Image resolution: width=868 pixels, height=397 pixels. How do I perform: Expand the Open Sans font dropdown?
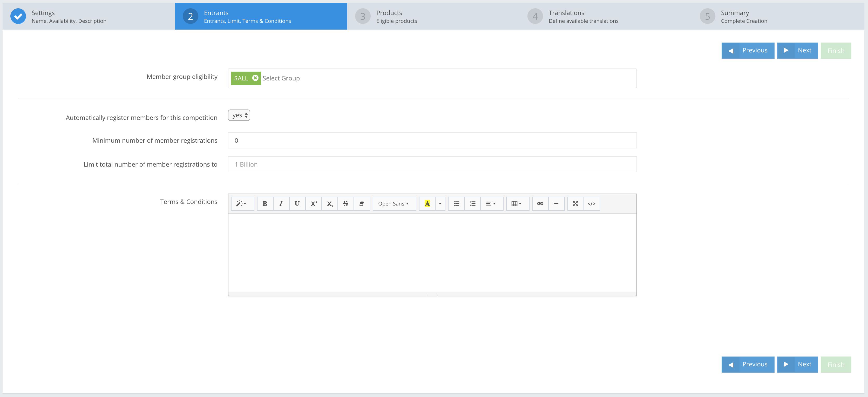(394, 204)
